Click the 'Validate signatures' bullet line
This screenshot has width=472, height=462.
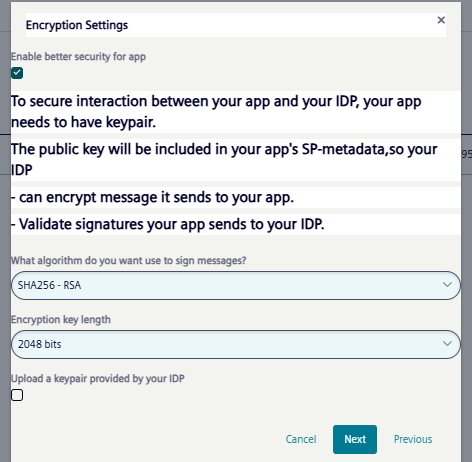click(168, 224)
